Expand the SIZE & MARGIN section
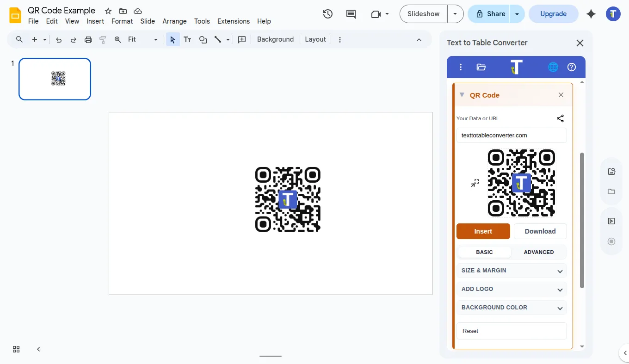Image resolution: width=629 pixels, height=364 pixels. [512, 271]
